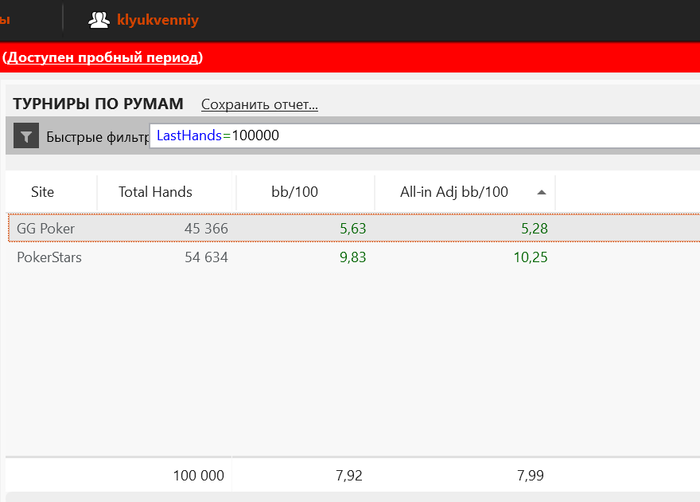This screenshot has height=502, width=700.
Task: Click the 10,25 All-in Adj value
Action: [x=530, y=257]
